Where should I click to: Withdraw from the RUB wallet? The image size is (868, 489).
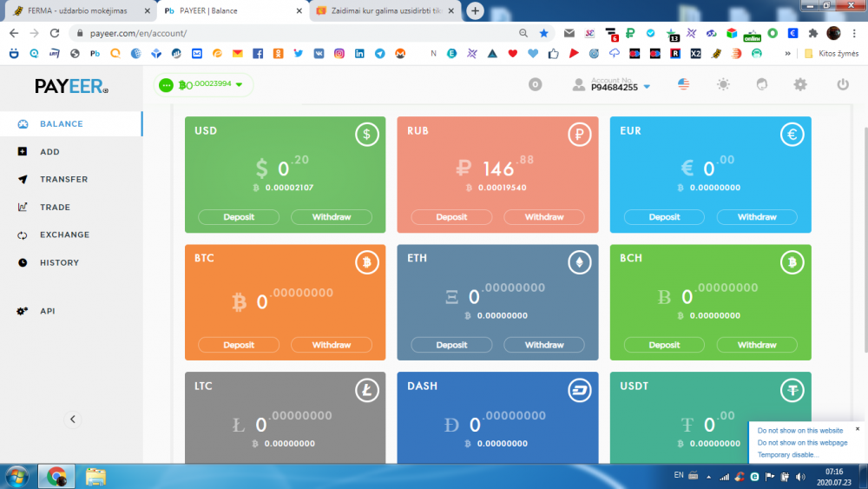pyautogui.click(x=544, y=217)
